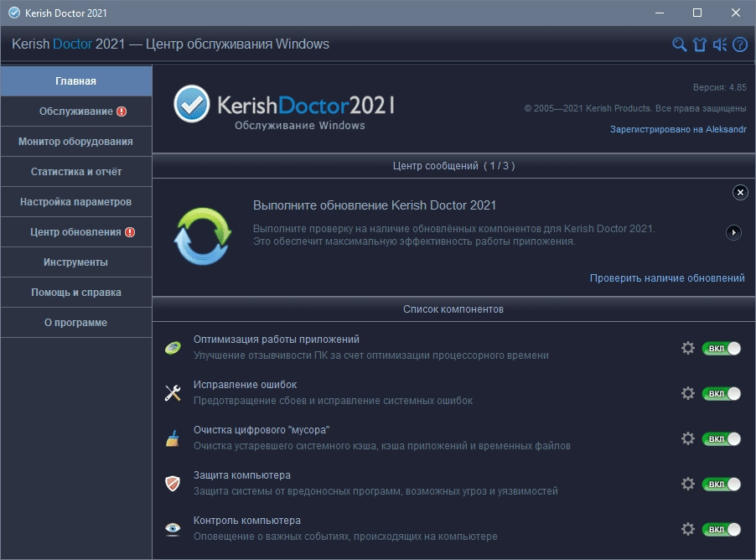Viewport: 756px width, 560px height.
Task: Click the Центр сообщений ( 1 / 3 ) header
Action: 453,166
